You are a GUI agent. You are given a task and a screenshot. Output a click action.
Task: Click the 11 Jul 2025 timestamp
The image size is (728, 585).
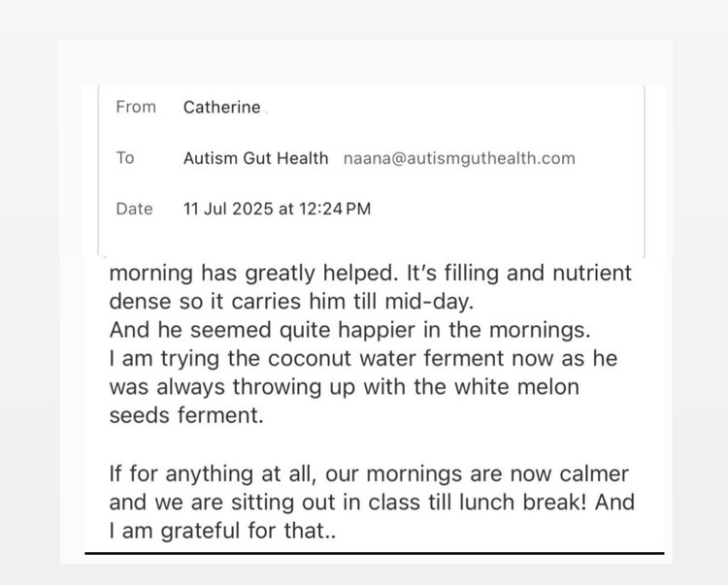click(x=277, y=209)
